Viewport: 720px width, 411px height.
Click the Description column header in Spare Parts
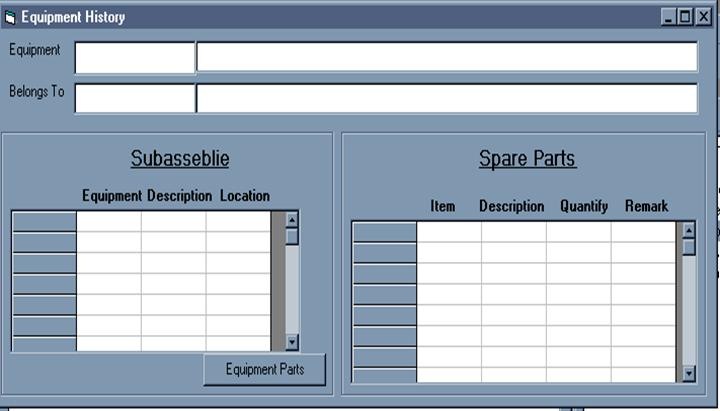[x=512, y=206]
